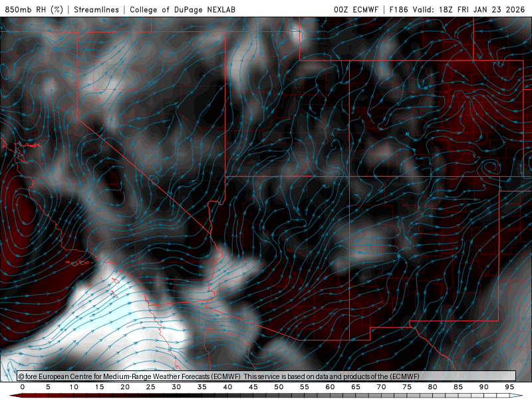Click the ECMWF copyright notice banner

coord(267,376)
